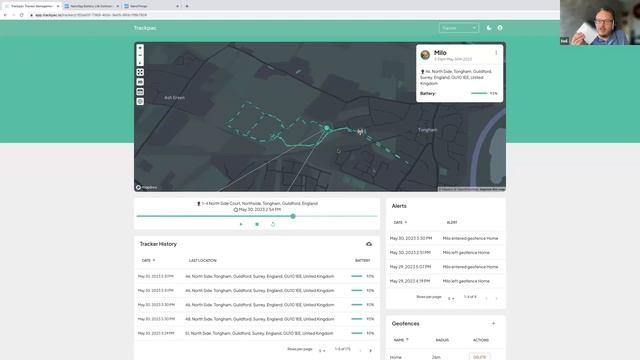Viewport: 640px width, 360px height.
Task: Switch to the Trackpac Tracker Management browser tab
Action: (32, 6)
